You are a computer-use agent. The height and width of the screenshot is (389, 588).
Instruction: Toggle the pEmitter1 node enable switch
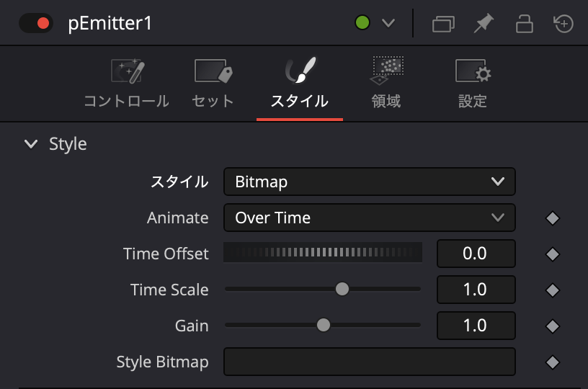point(36,23)
